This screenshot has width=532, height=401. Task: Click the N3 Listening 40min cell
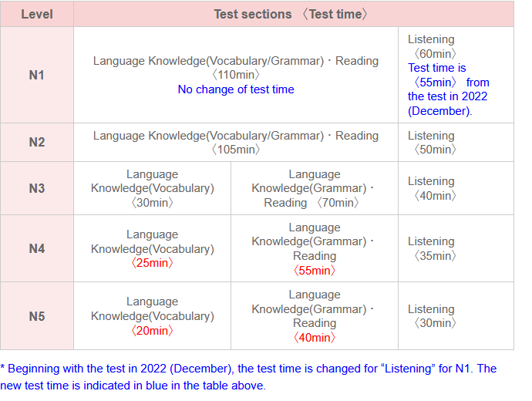(433, 188)
